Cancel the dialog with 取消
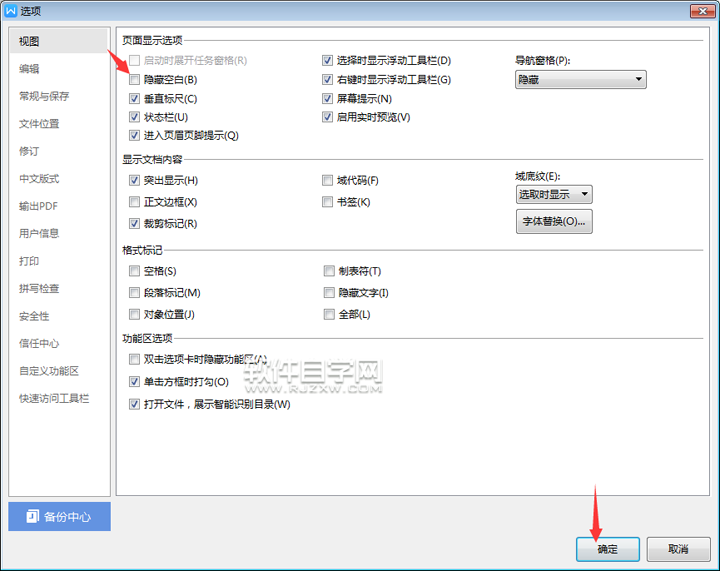Screen dimensions: 720x571 tap(678, 549)
